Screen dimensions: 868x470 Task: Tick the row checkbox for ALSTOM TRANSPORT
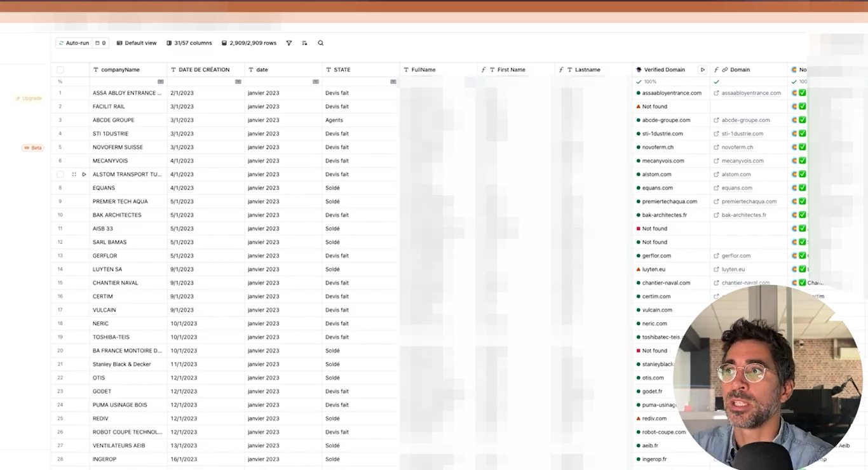(60, 175)
